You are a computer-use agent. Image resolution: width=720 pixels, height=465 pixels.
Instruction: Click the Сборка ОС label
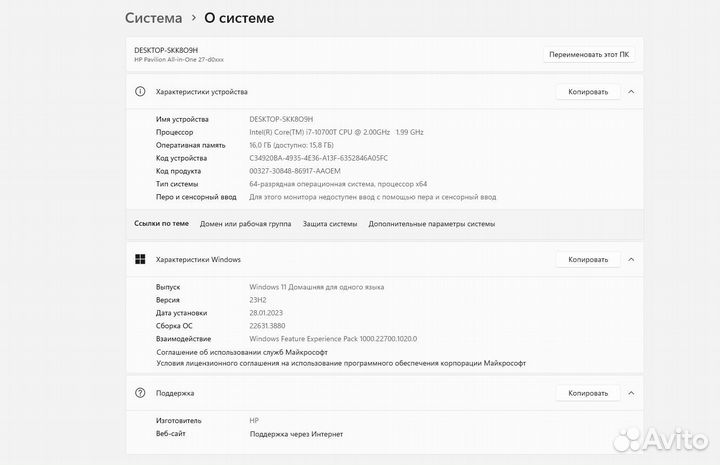click(x=174, y=326)
